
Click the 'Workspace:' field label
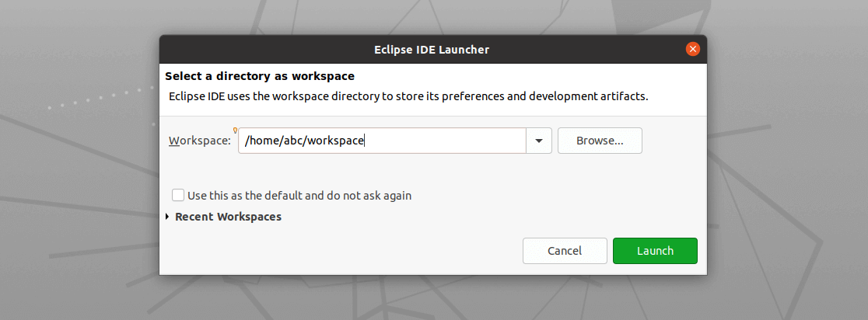pyautogui.click(x=199, y=141)
